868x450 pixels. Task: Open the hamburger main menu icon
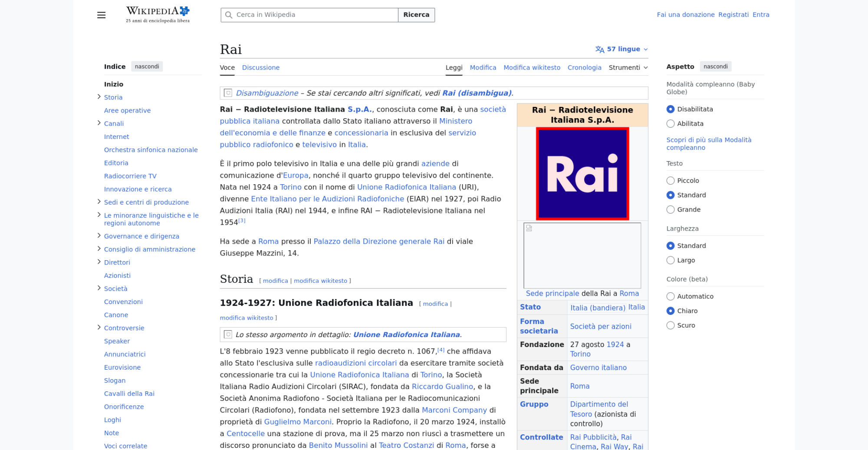pos(101,15)
